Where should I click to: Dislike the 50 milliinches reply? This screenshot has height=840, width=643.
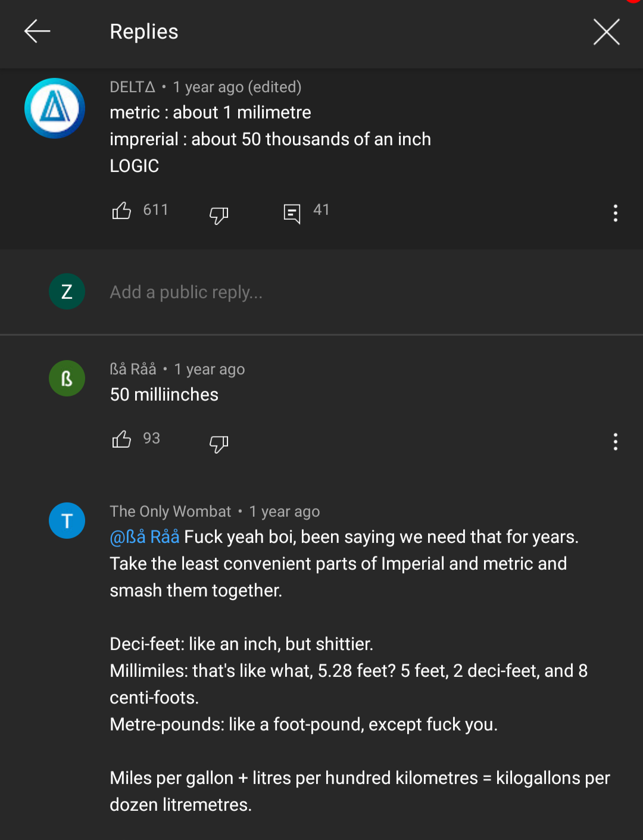click(x=219, y=443)
